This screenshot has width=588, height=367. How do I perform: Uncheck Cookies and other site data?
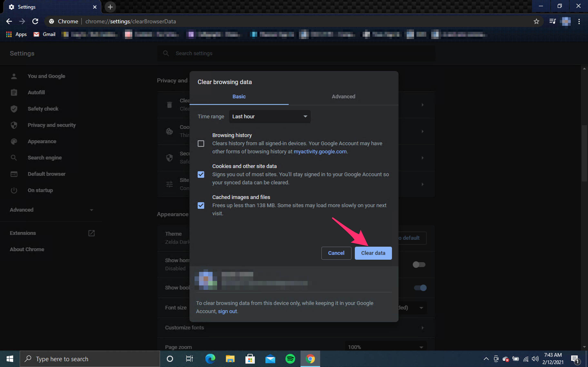[x=201, y=175]
